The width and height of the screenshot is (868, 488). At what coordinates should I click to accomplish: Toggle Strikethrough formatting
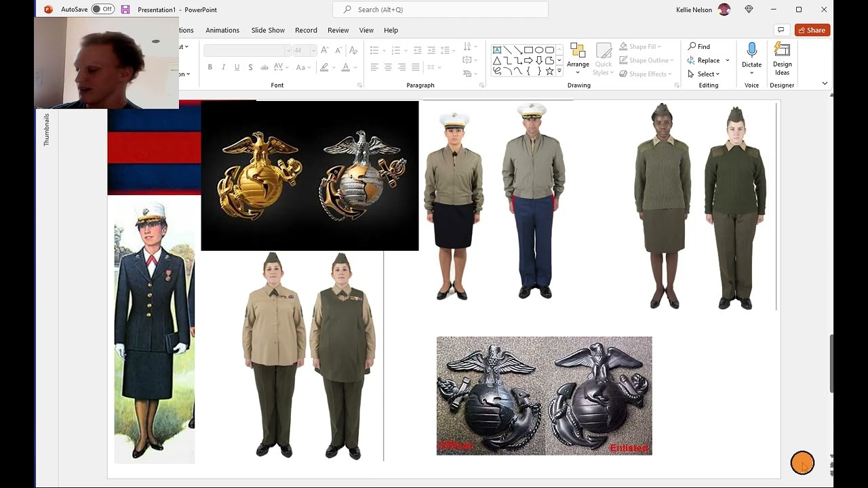click(x=264, y=67)
